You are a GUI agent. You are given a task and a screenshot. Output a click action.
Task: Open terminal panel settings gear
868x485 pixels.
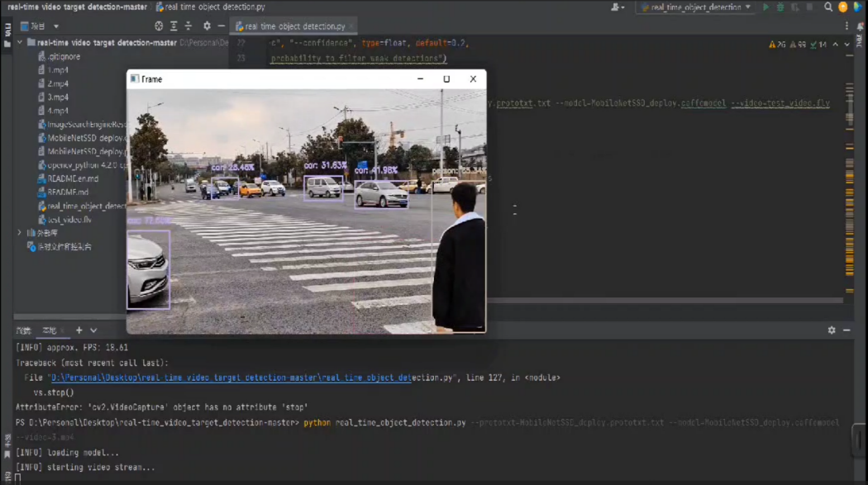832,330
